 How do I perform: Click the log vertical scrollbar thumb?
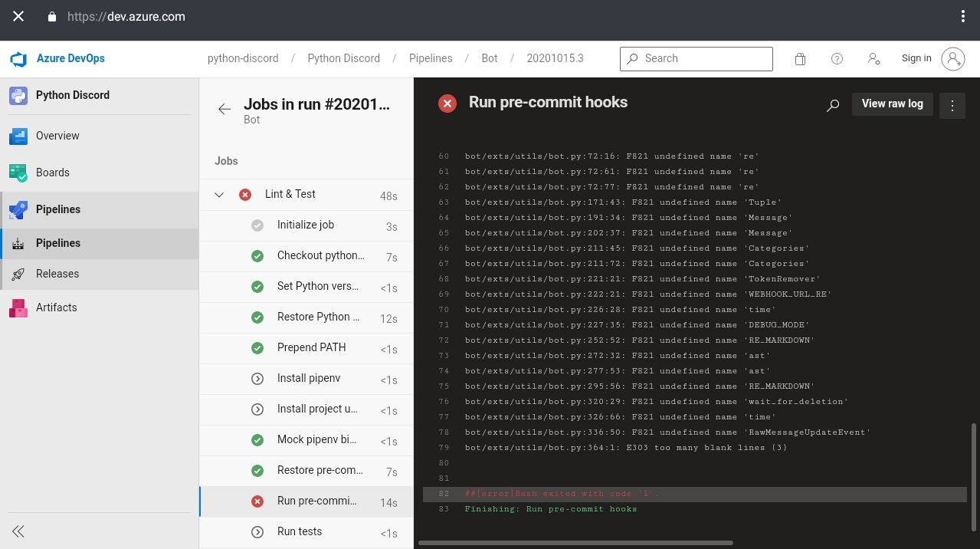[x=975, y=478]
